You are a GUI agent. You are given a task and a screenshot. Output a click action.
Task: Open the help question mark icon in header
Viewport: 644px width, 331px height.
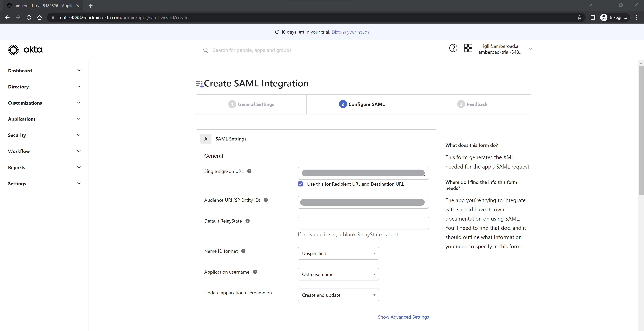453,48
